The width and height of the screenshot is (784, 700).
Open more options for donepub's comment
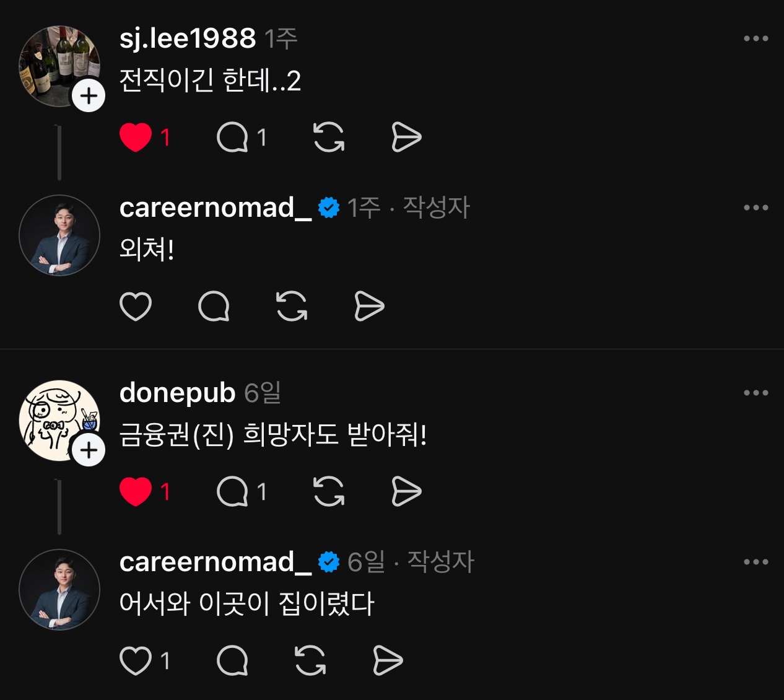point(756,393)
